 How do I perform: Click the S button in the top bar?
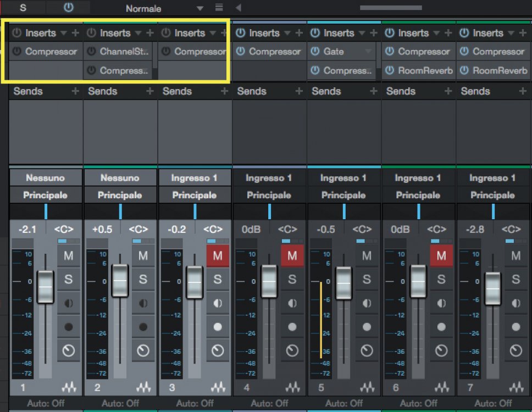coord(23,7)
